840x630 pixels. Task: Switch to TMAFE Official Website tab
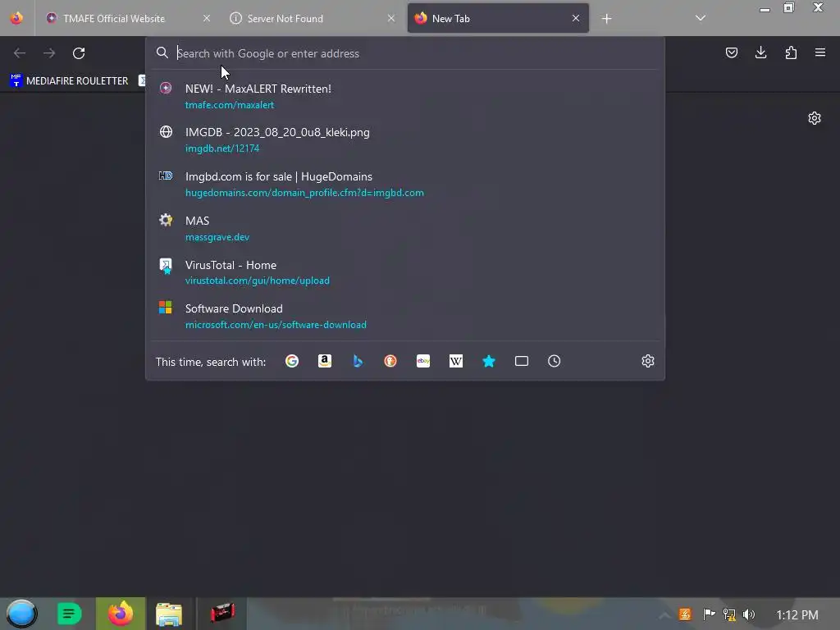(x=129, y=18)
